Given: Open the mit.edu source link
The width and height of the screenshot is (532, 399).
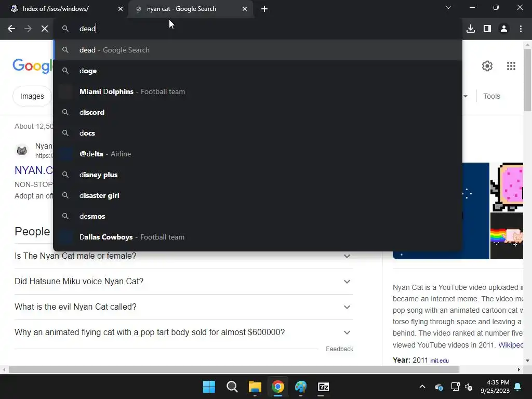Looking at the screenshot, I should [440, 361].
